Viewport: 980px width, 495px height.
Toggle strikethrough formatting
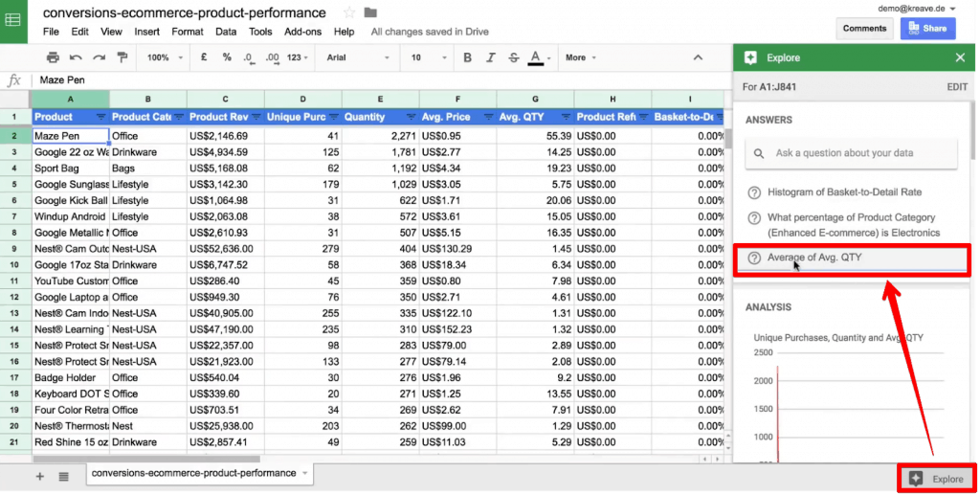pos(513,57)
